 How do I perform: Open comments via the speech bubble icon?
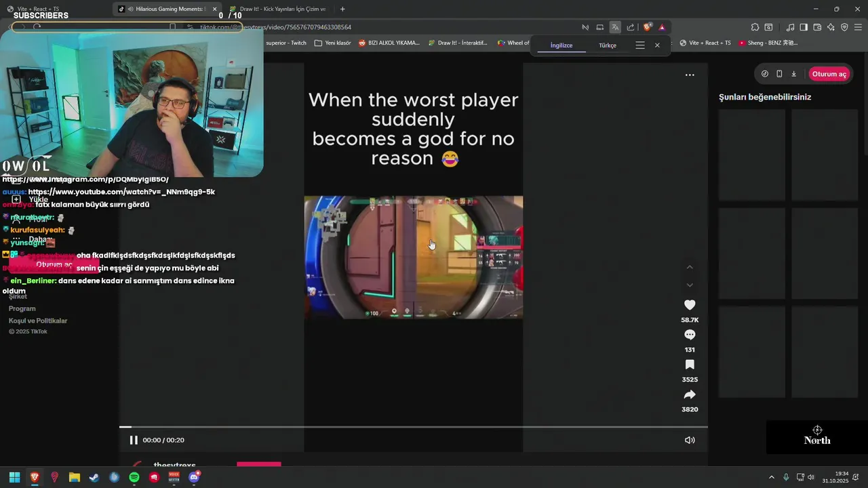pos(690,335)
